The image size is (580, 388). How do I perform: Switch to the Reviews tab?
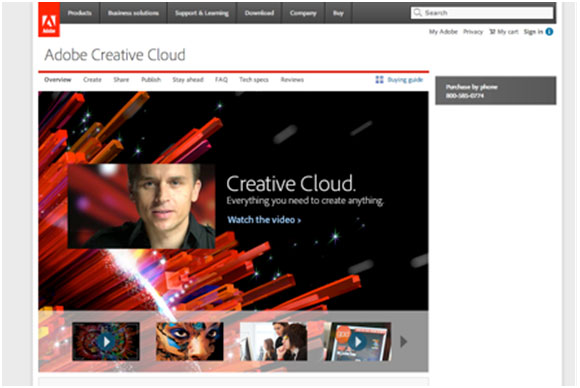pyautogui.click(x=292, y=80)
